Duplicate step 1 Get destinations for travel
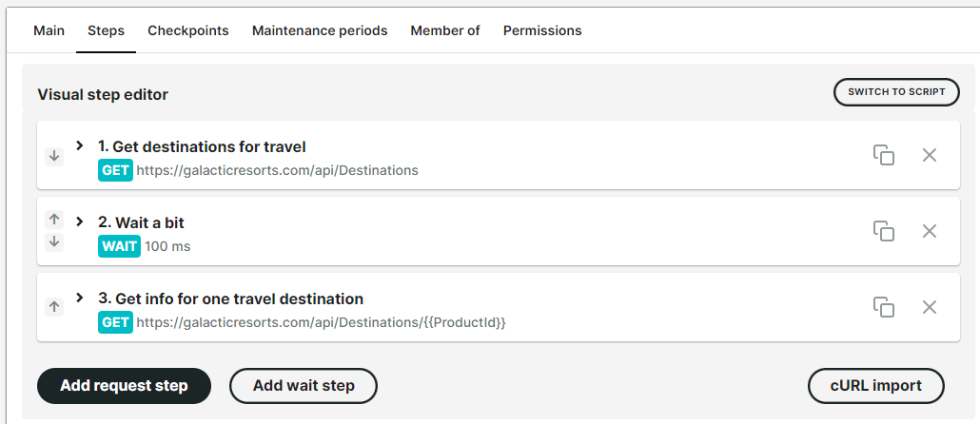 pyautogui.click(x=884, y=155)
